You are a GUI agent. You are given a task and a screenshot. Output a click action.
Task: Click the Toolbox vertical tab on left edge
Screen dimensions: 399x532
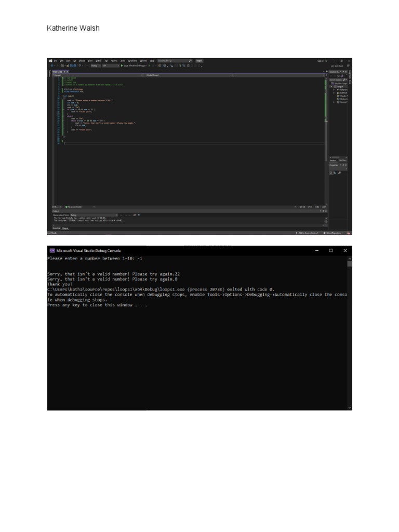tap(49, 73)
